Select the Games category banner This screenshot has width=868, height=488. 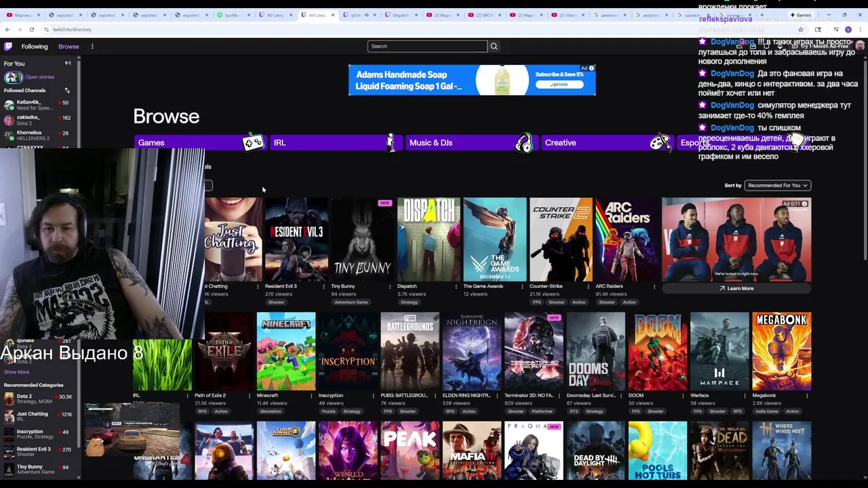tap(200, 142)
